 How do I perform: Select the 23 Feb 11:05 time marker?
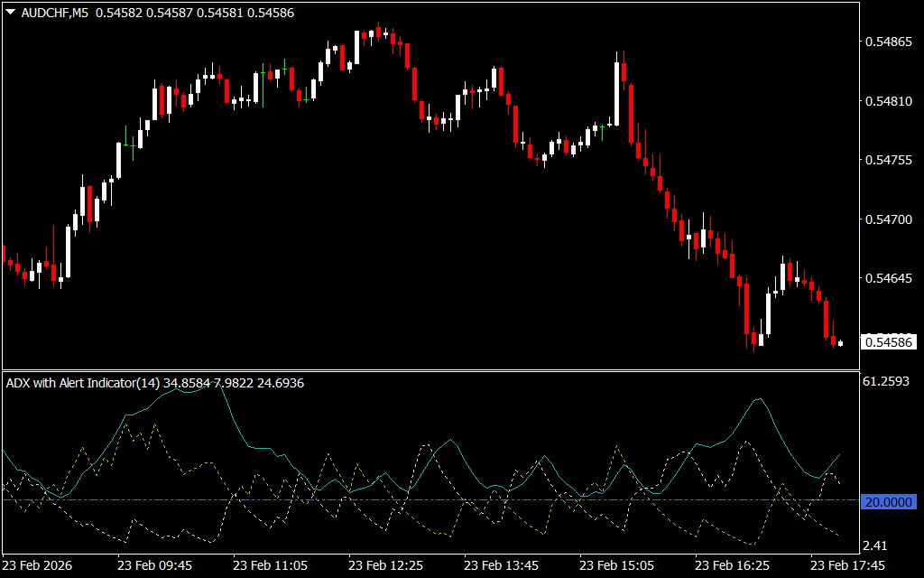[270, 565]
